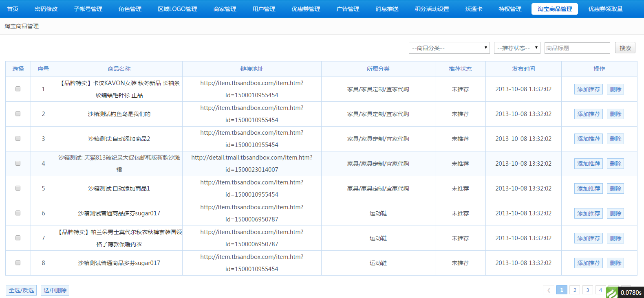The image size is (644, 298).
Task: Select checkbox of 沙箱测试:自动添加商品1 row
Action: (x=18, y=188)
